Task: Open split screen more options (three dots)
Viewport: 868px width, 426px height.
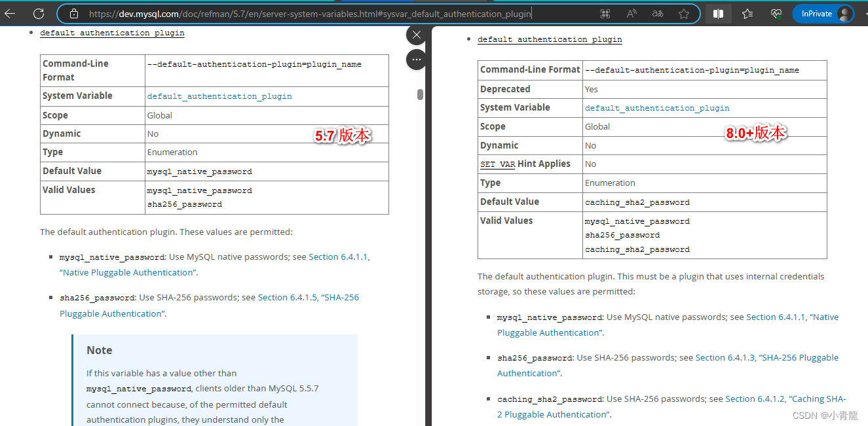Action: tap(417, 60)
